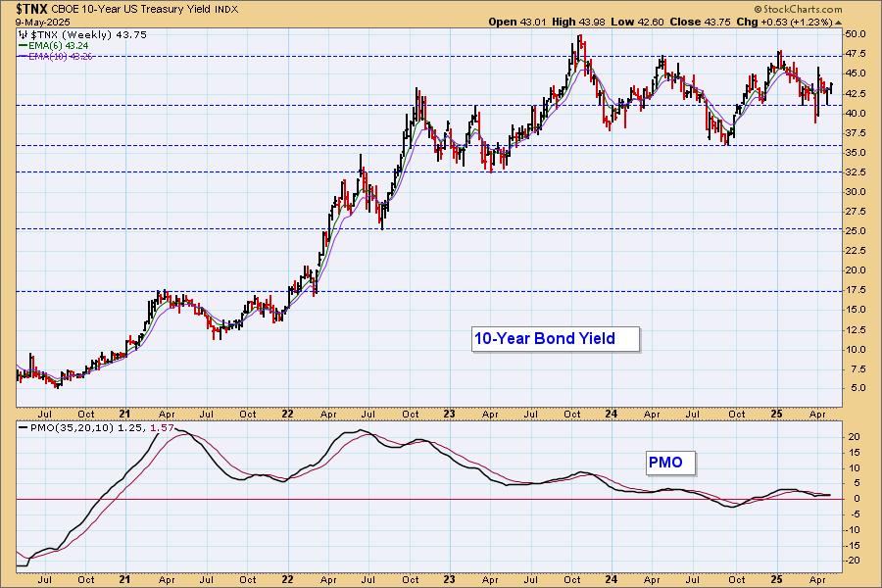Screen dimensions: 882x588
Task: Click the 45.0 price axis label
Action: pos(855,73)
